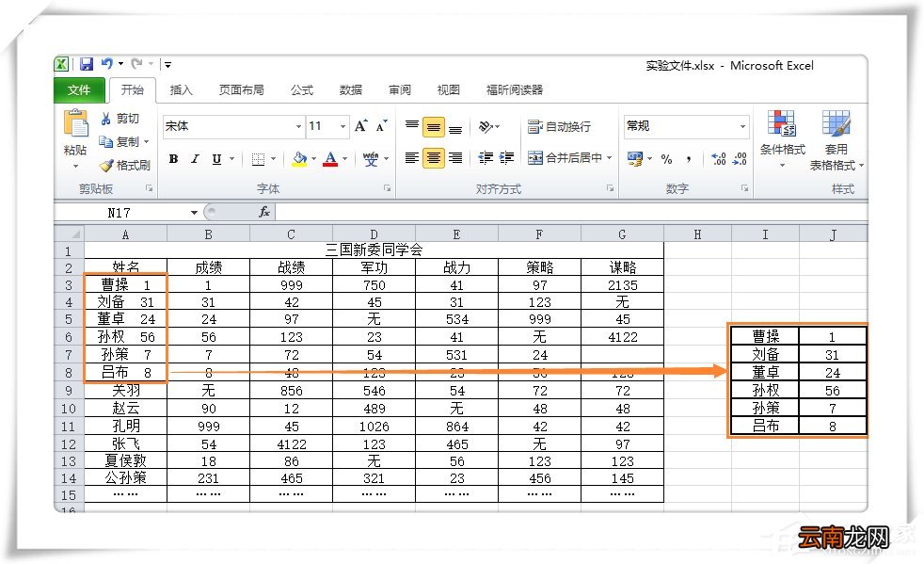Click the Save icon in quick access toolbar
The height and width of the screenshot is (564, 924).
tap(87, 64)
